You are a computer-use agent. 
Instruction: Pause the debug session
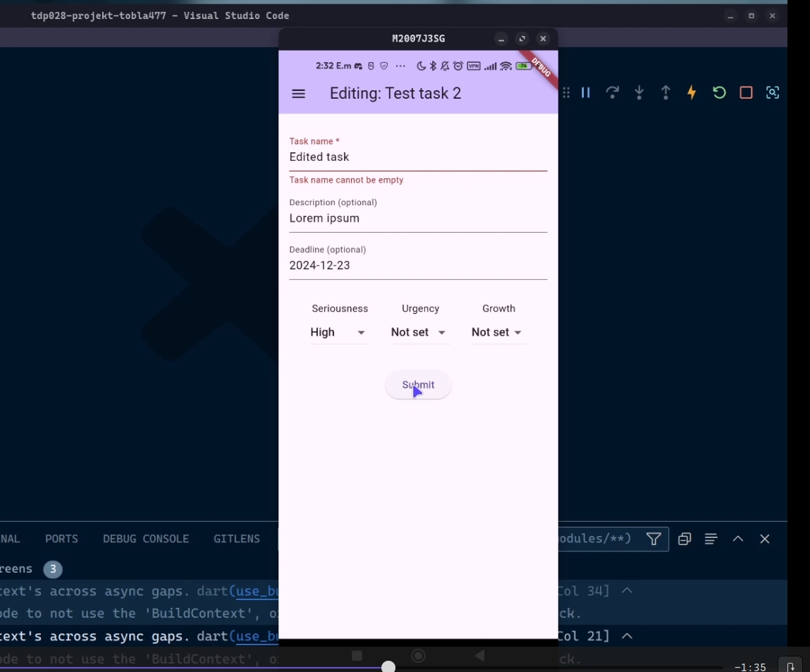pos(585,92)
